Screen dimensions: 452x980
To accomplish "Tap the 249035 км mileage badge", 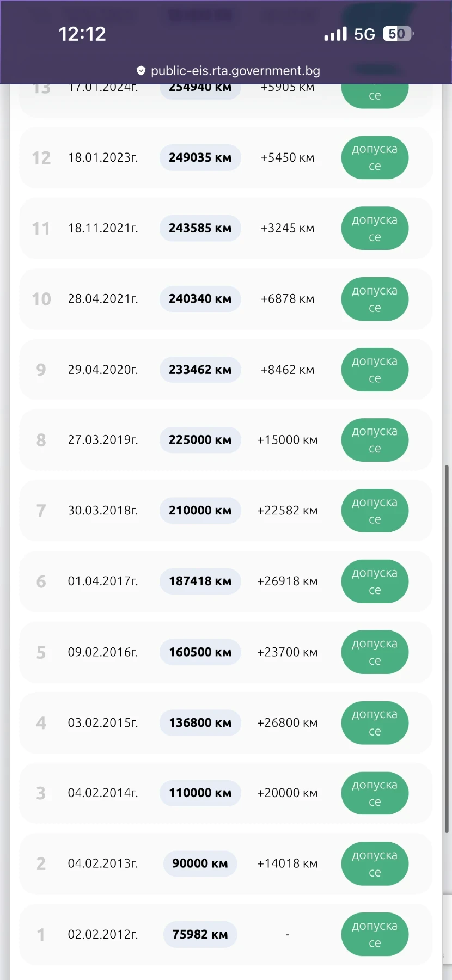I will pos(200,158).
